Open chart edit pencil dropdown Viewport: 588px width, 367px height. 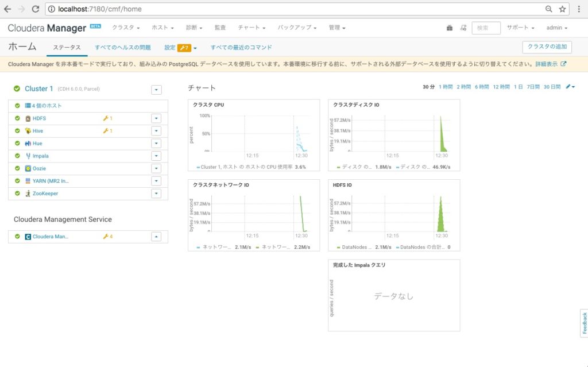pyautogui.click(x=570, y=87)
